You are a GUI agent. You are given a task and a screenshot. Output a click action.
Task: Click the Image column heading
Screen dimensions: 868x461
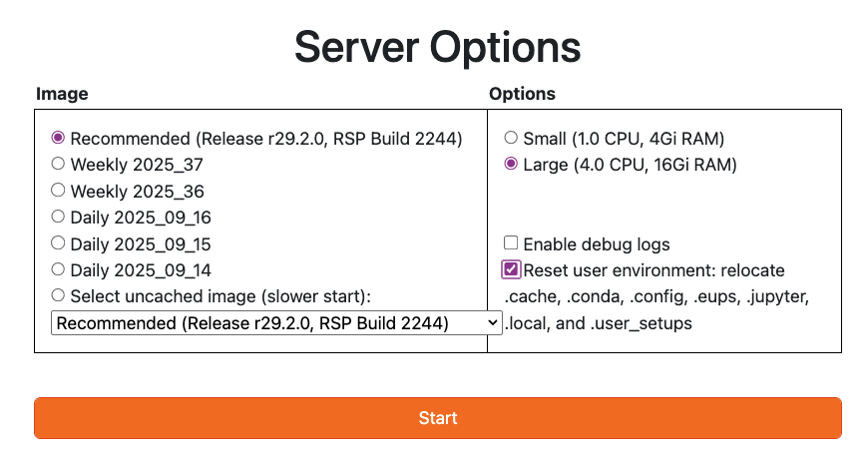pyautogui.click(x=62, y=94)
